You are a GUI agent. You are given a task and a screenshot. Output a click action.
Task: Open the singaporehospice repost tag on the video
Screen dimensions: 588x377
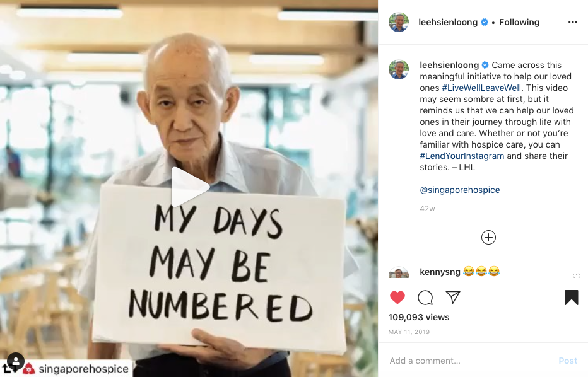point(77,369)
